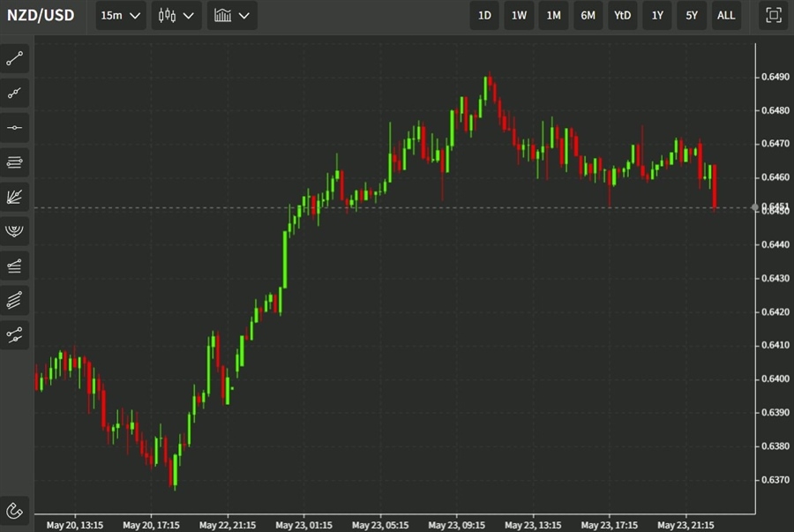Open the indicators dropdown
The height and width of the screenshot is (532, 794).
[x=232, y=15]
